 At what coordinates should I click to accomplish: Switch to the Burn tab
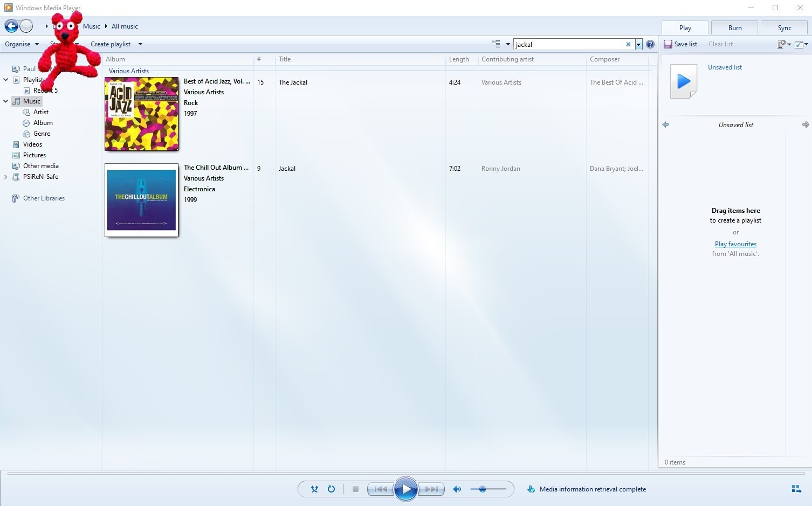coord(735,28)
